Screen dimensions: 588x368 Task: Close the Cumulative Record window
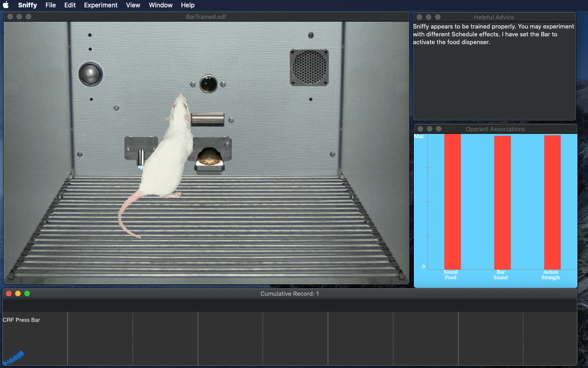9,293
